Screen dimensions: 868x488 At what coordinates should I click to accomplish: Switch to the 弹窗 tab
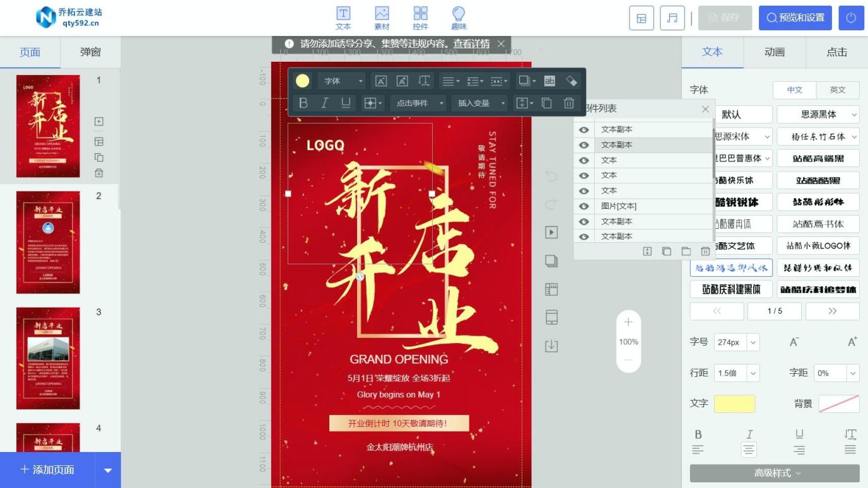tap(90, 52)
